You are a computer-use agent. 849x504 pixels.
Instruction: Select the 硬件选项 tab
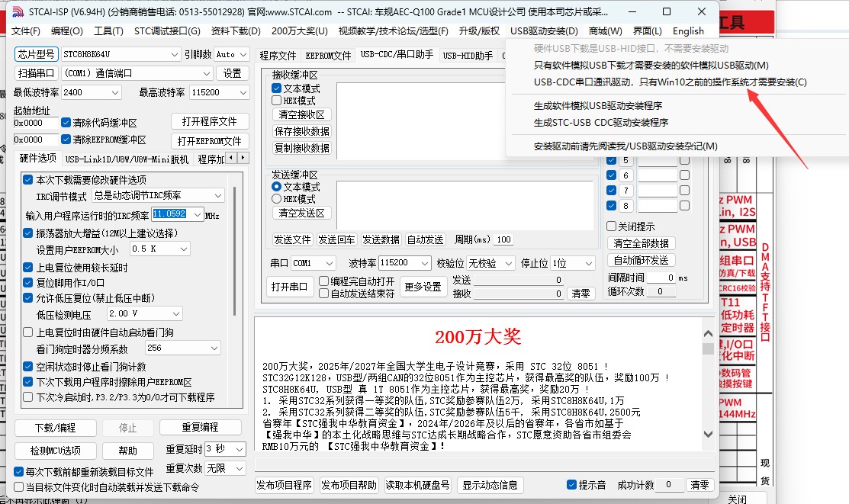pos(38,158)
